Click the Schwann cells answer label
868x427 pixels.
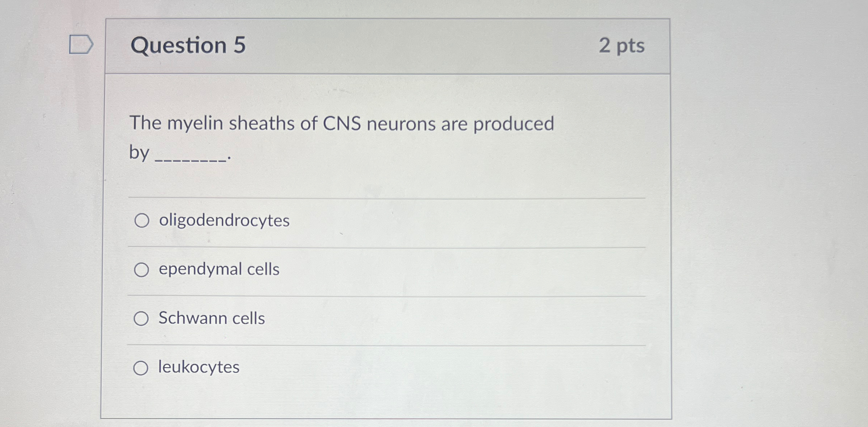(x=211, y=319)
